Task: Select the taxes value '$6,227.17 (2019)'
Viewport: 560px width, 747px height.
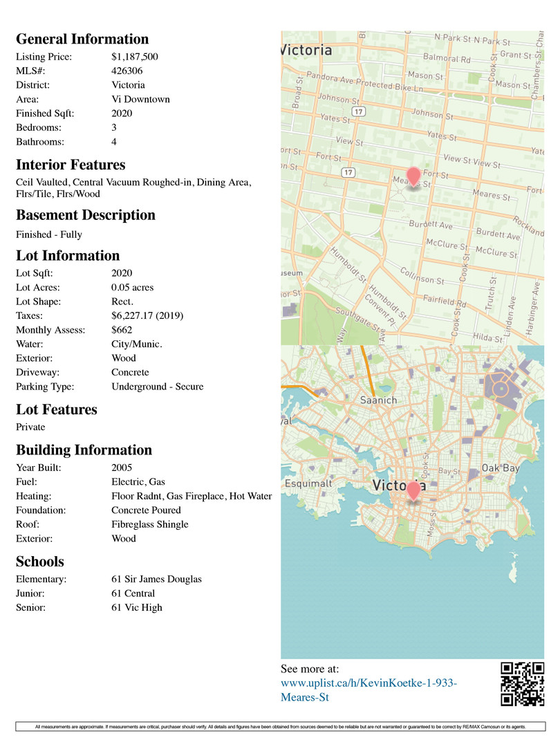Action: [147, 315]
